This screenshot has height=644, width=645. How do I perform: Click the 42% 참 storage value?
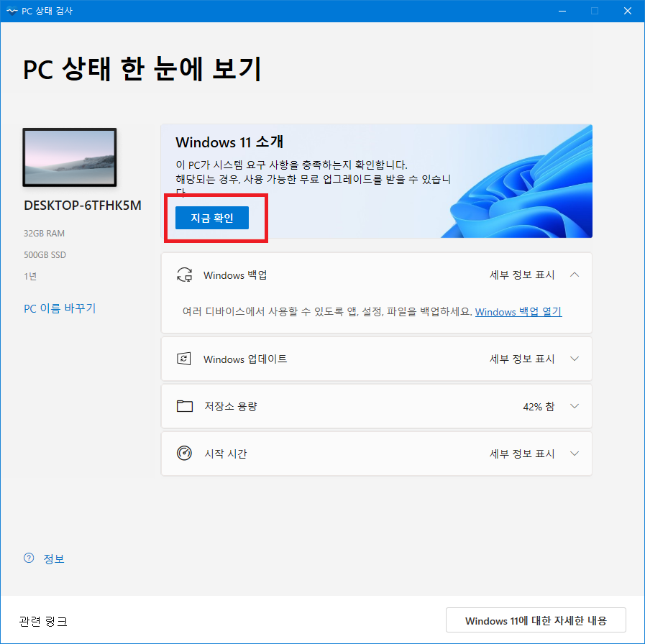539,406
